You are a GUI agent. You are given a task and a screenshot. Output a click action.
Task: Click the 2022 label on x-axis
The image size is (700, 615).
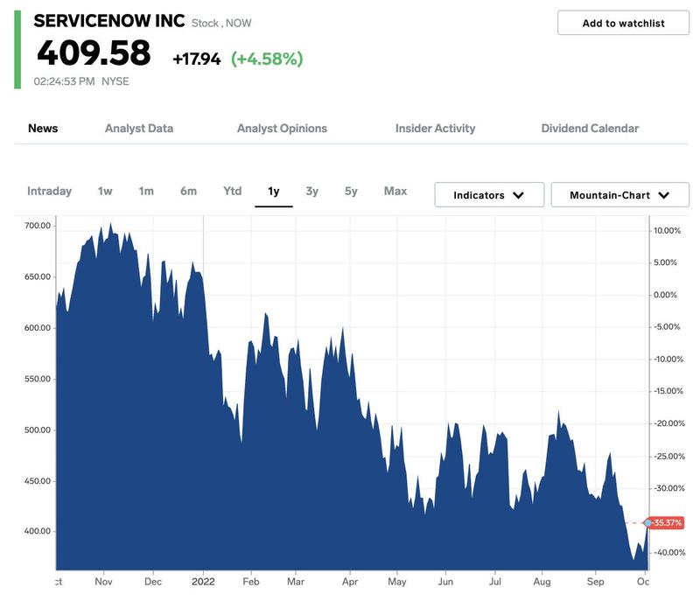(x=203, y=582)
